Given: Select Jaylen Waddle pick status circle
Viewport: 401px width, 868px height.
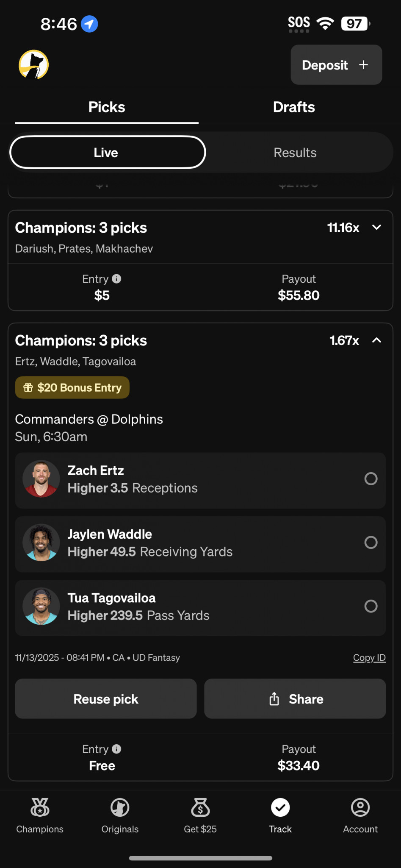Looking at the screenshot, I should (371, 542).
